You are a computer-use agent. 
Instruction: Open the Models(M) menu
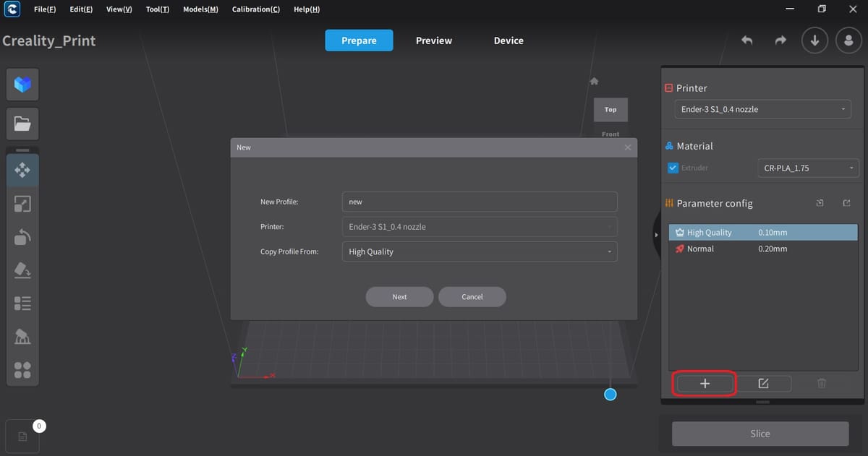point(200,9)
